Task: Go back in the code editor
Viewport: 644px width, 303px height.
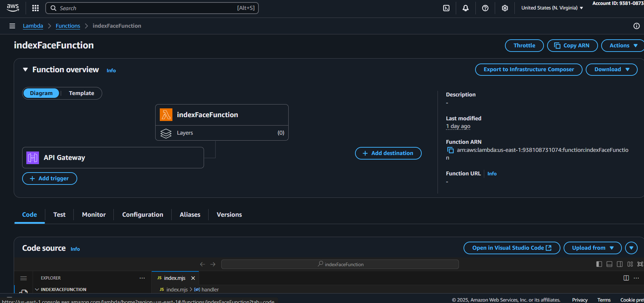Action: (x=203, y=264)
